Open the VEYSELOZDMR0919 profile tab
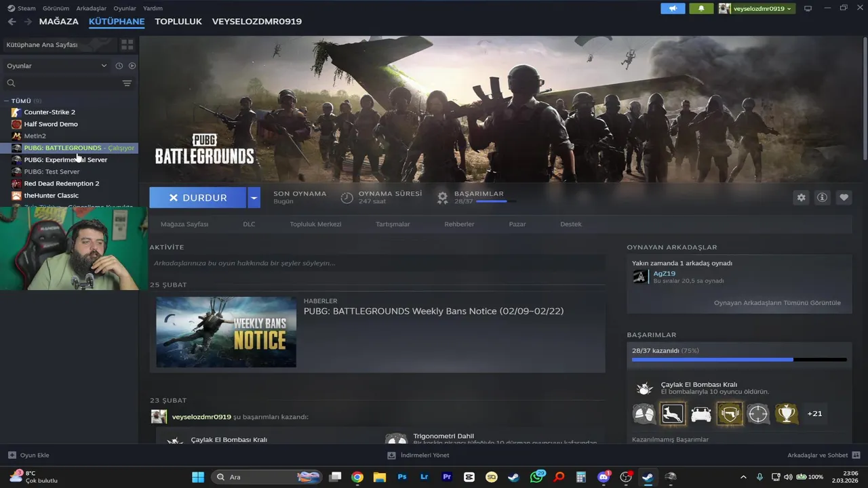Screen dimensions: 868x488 pyautogui.click(x=257, y=22)
